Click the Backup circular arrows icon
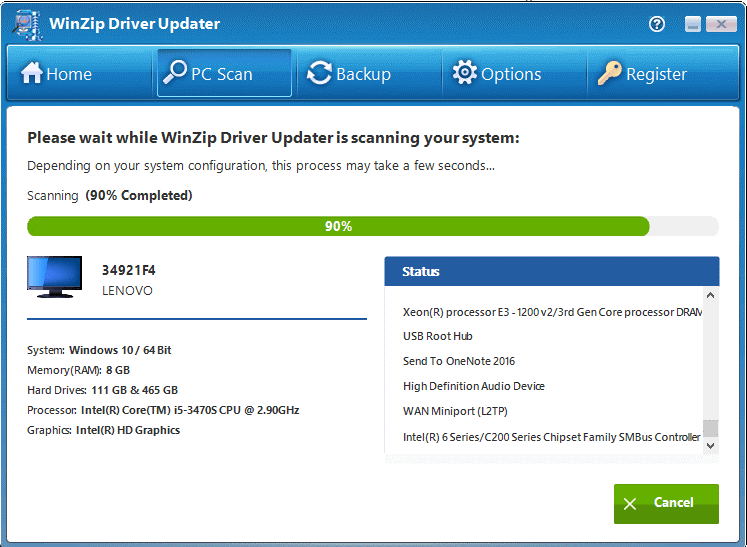This screenshot has width=747, height=547. (319, 73)
